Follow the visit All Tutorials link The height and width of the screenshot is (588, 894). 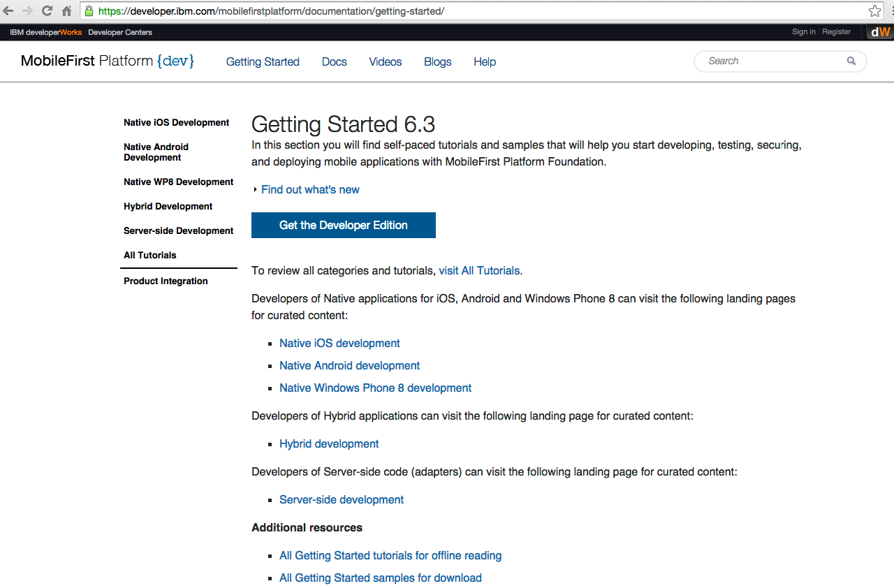[x=479, y=270]
